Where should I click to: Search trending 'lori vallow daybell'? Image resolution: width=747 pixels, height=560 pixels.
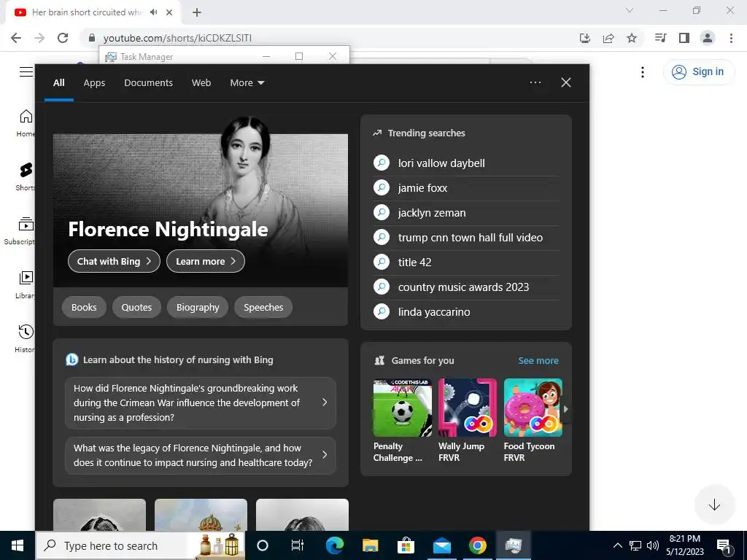(x=466, y=163)
